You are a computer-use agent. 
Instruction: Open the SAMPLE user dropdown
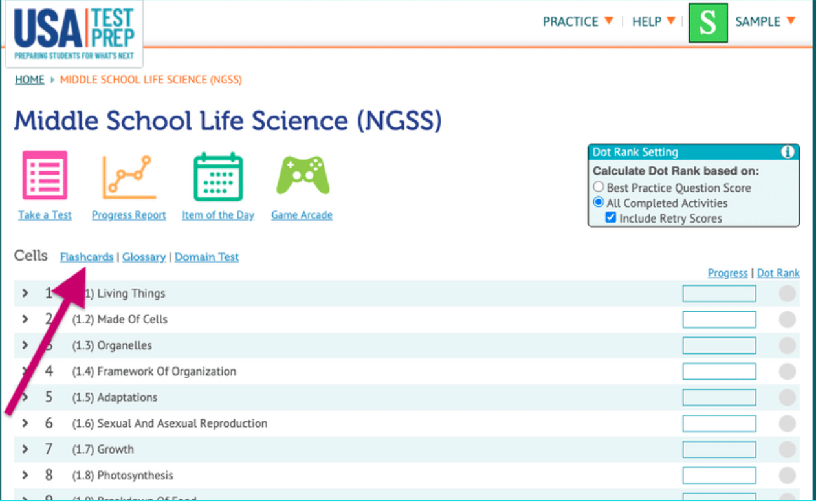pos(766,21)
